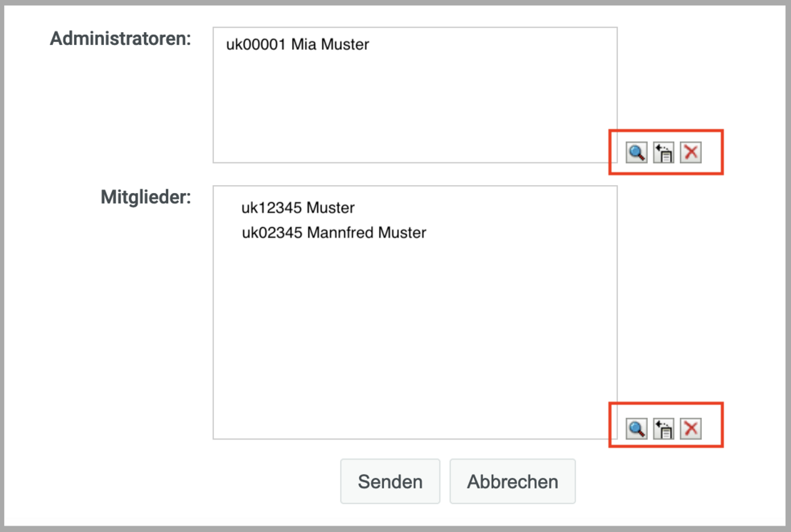Click the Senden button
Image resolution: width=791 pixels, height=532 pixels.
tap(390, 481)
